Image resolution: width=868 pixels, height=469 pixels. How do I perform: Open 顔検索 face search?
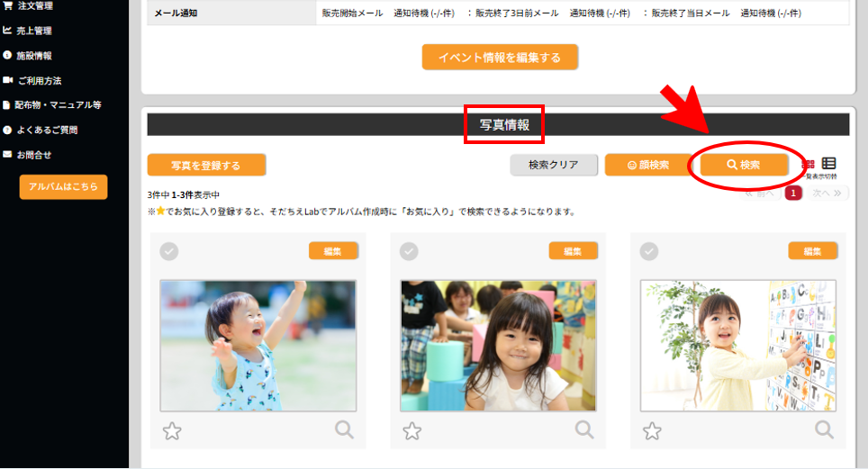coord(641,166)
